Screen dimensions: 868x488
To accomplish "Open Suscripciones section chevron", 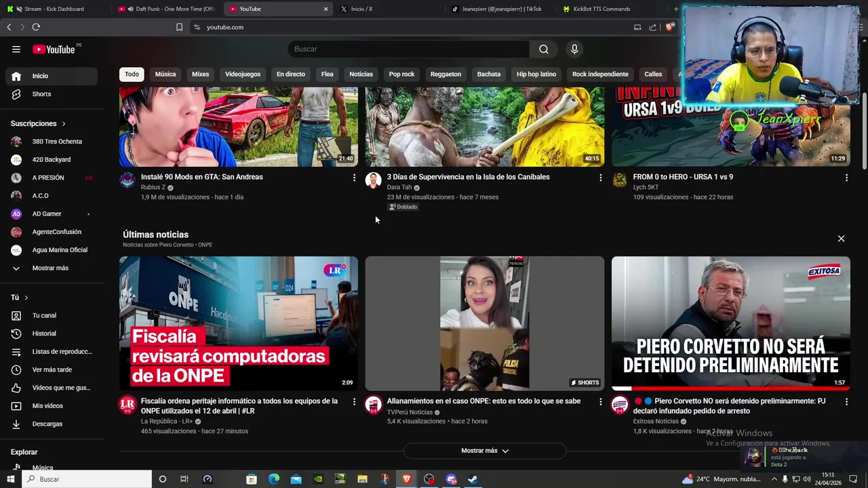I will (64, 124).
